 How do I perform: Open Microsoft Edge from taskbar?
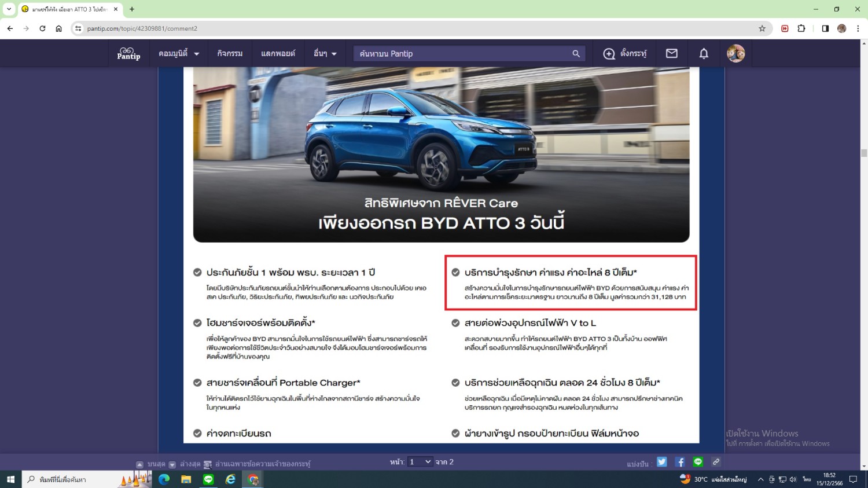tap(164, 479)
